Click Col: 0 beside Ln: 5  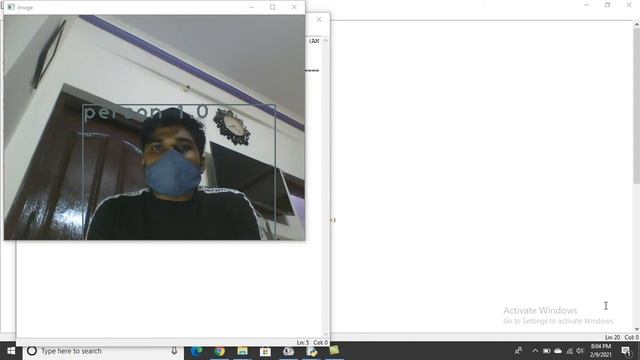click(x=320, y=342)
